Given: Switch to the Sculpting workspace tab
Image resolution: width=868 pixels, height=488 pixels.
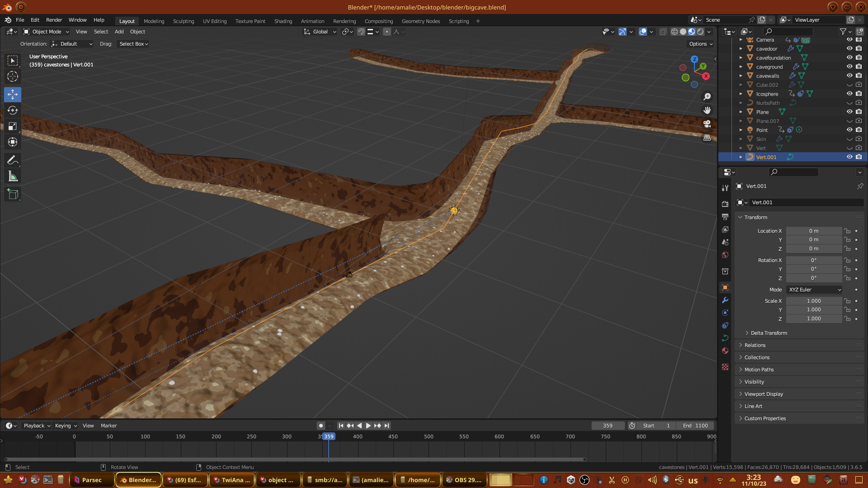Looking at the screenshot, I should tap(183, 21).
